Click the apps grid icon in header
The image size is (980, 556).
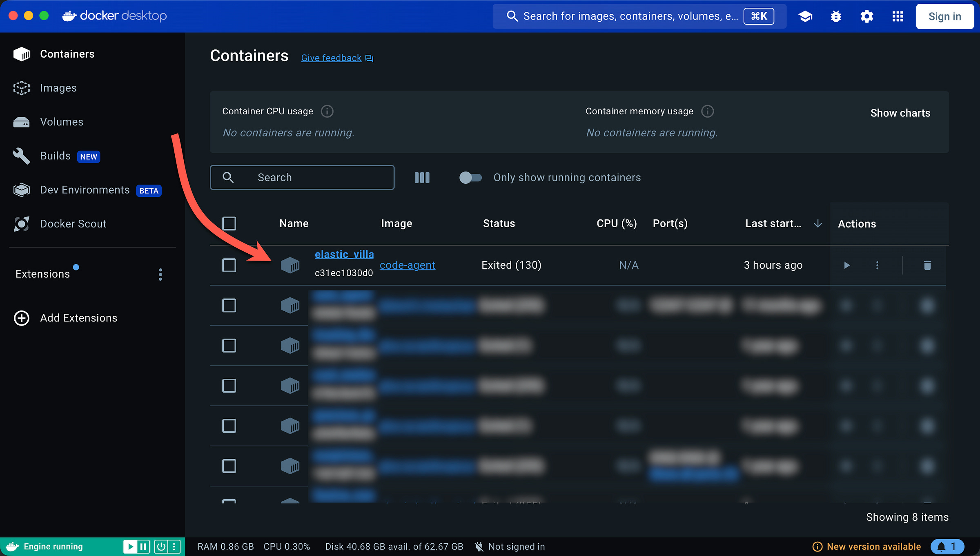(898, 16)
